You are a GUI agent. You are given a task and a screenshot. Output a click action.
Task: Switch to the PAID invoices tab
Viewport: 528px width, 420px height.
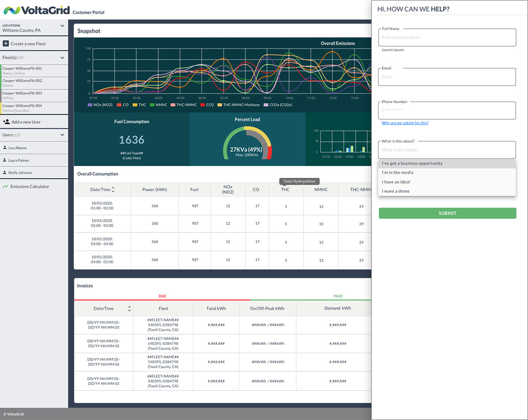tap(337, 296)
